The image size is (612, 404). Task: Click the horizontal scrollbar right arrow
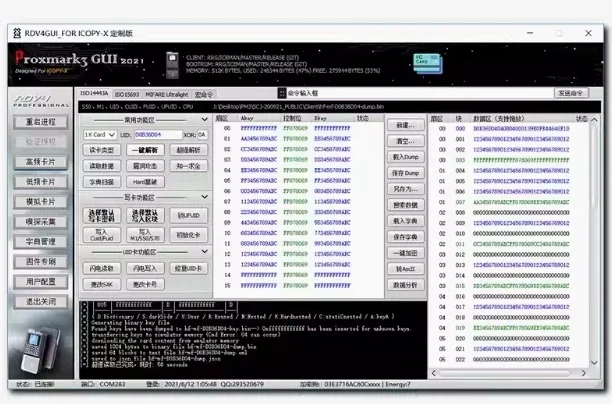pyautogui.click(x=584, y=373)
